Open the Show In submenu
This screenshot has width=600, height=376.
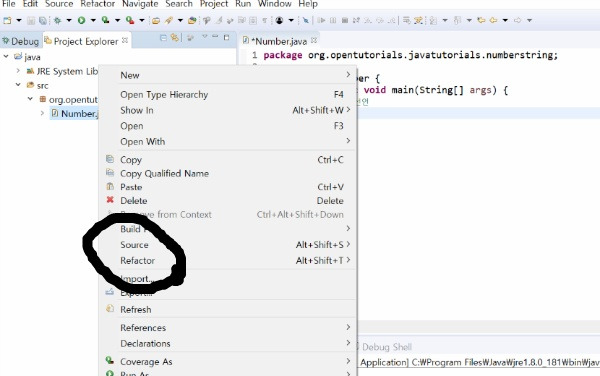pos(228,110)
